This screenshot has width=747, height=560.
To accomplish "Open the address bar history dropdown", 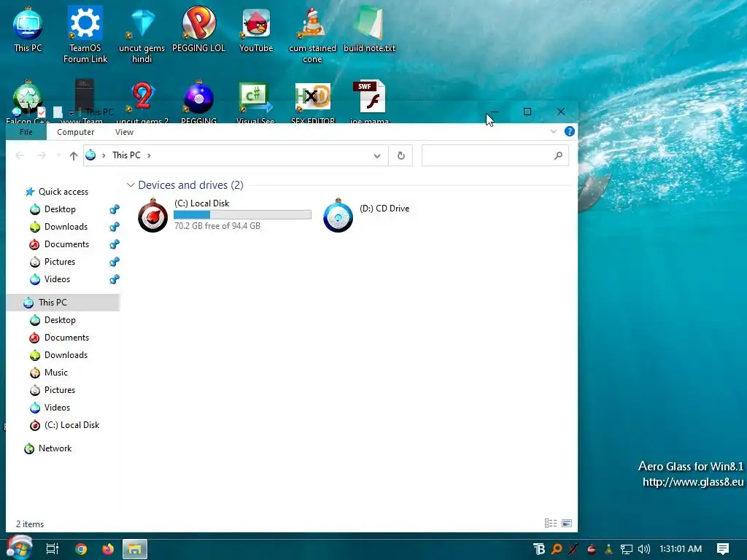I will click(377, 156).
